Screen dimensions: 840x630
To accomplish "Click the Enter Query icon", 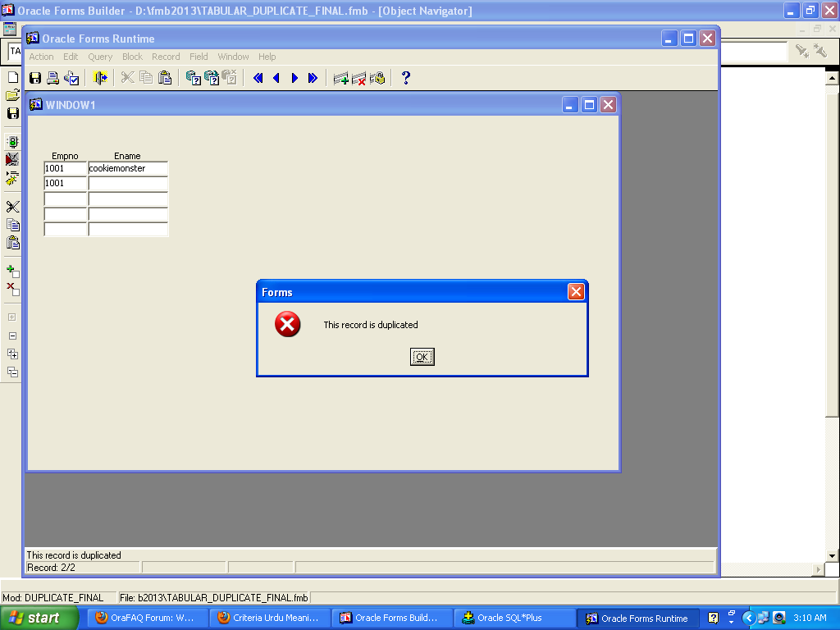I will click(193, 78).
